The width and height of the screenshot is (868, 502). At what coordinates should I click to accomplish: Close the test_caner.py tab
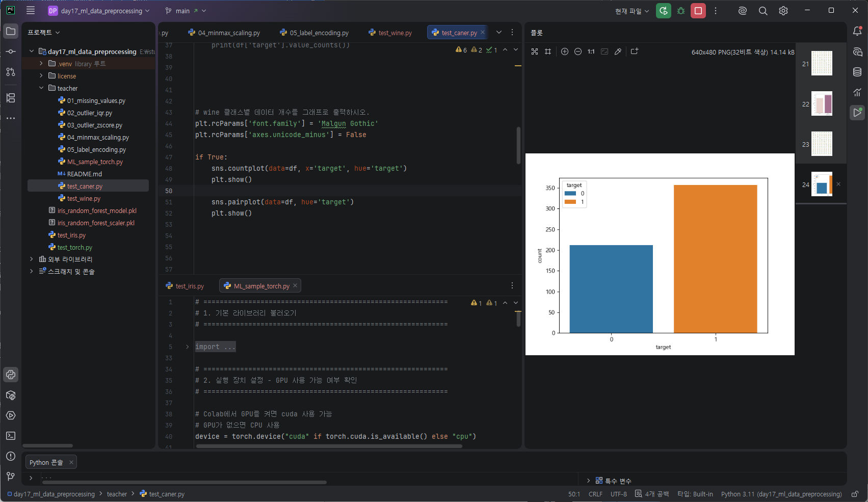pyautogui.click(x=483, y=32)
